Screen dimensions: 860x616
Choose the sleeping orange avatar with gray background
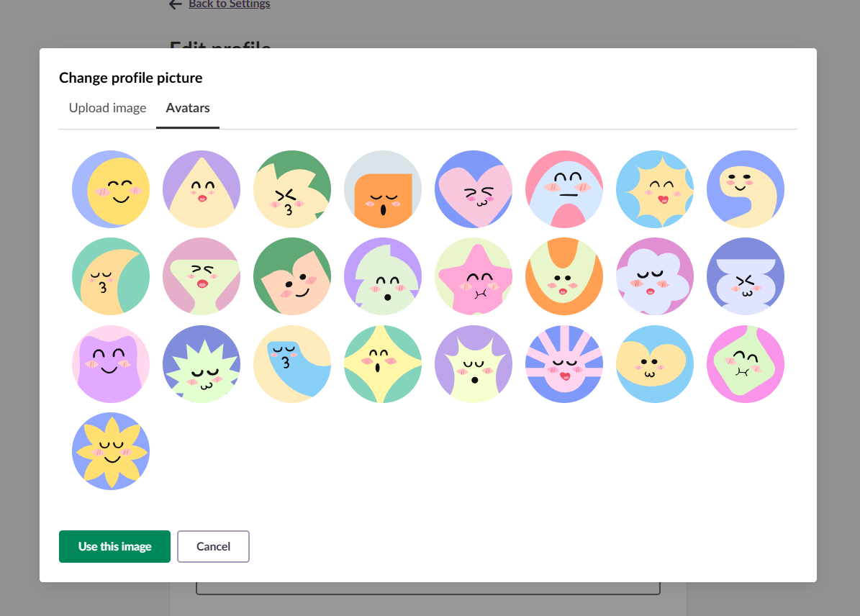383,189
